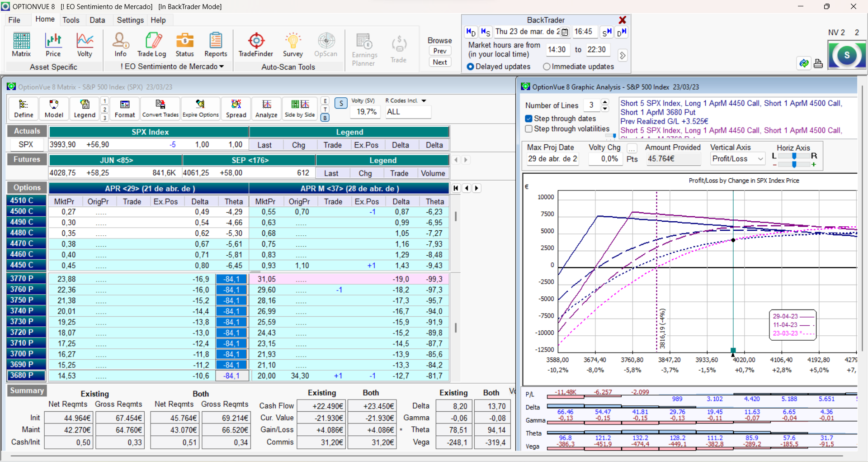The width and height of the screenshot is (868, 462).
Task: Open the Trade Log
Action: [x=152, y=45]
